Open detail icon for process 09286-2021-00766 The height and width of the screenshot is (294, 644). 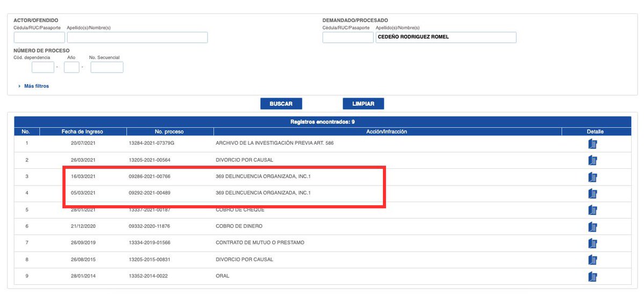[x=592, y=177]
